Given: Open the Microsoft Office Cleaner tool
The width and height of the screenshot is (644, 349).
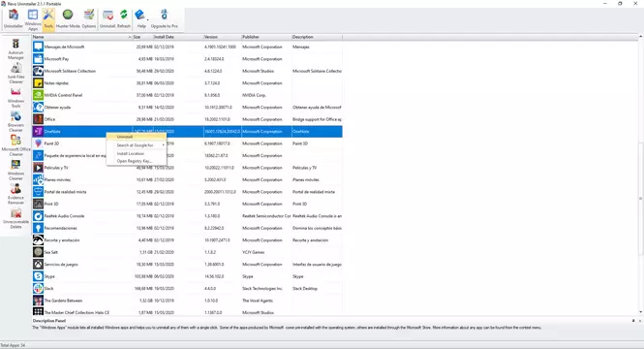Looking at the screenshot, I should tap(15, 145).
